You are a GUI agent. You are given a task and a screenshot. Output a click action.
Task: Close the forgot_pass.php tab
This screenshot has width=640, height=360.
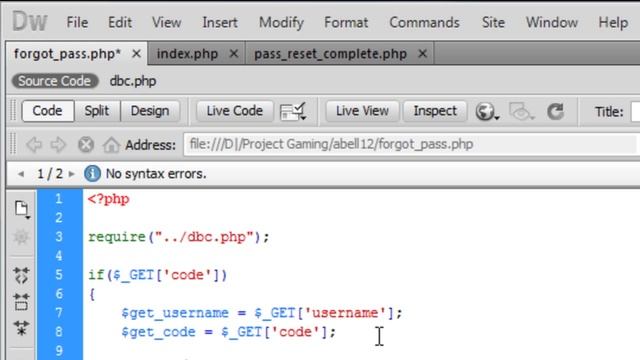[136, 53]
